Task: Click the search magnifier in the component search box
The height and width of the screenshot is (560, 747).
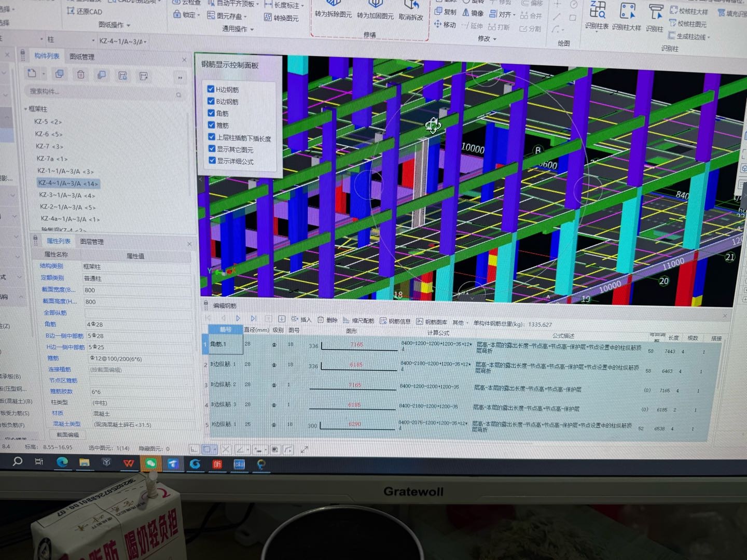Action: 178,95
